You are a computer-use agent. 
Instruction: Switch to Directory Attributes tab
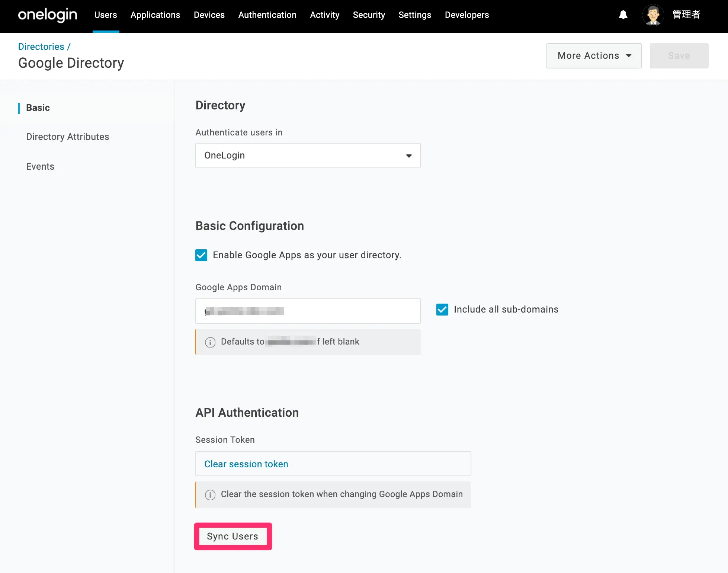click(67, 137)
